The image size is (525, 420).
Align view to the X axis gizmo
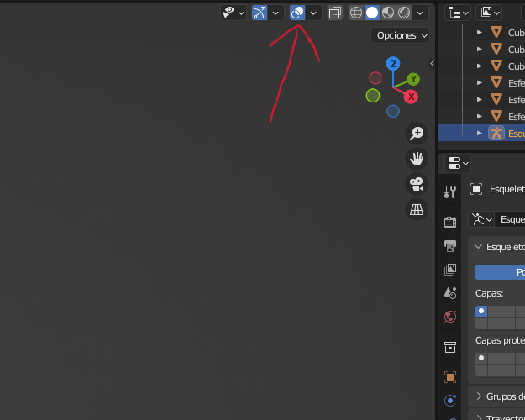pos(411,97)
